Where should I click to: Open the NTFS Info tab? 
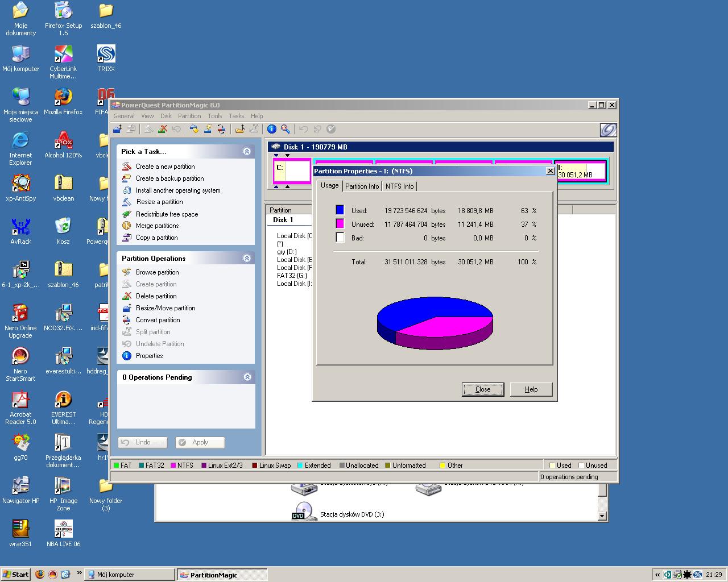tap(399, 186)
